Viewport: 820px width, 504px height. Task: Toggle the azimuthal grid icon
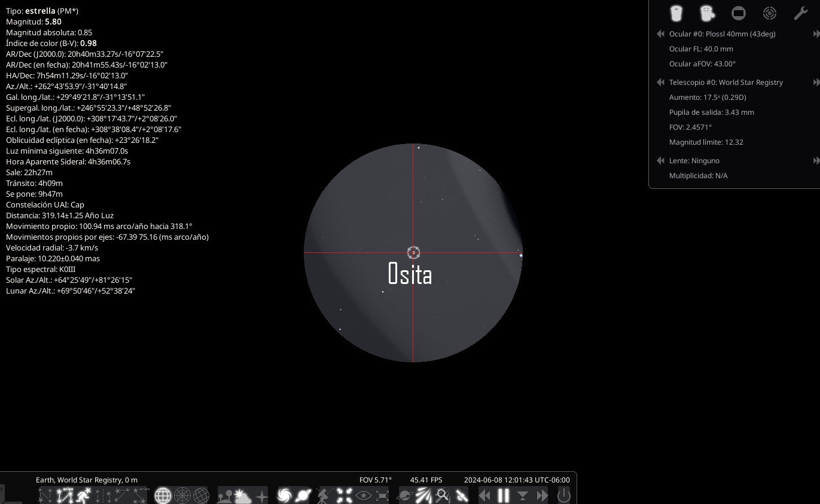tap(182, 495)
